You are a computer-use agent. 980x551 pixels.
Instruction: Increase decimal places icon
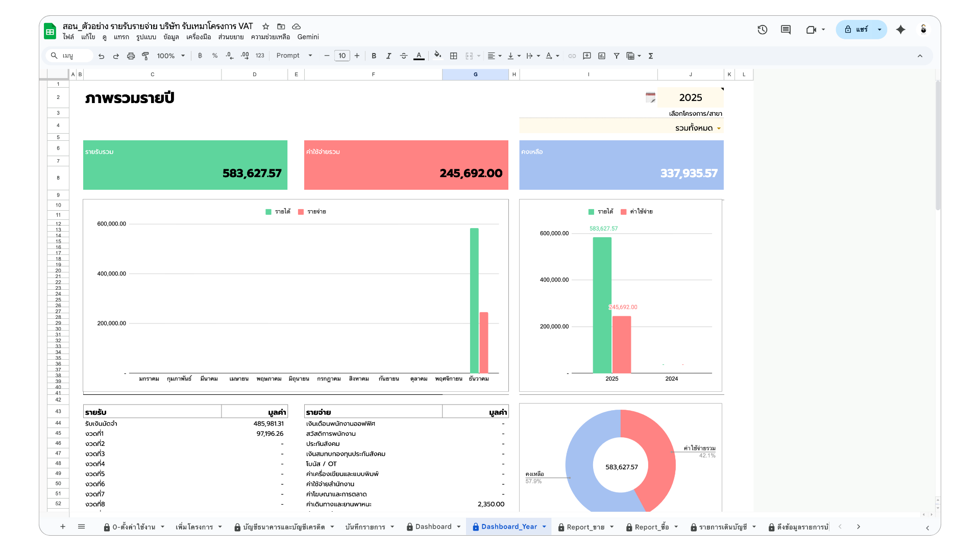click(x=245, y=56)
